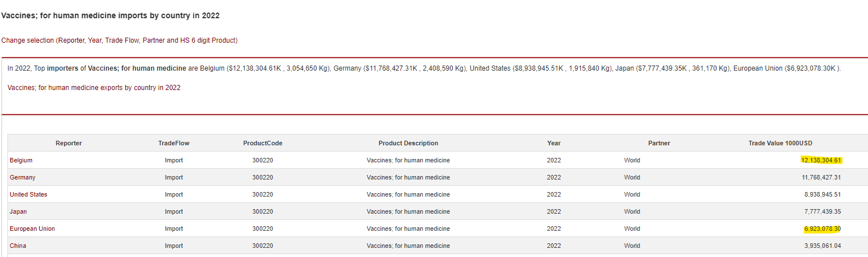Sort by the Reporter column header
868x257 pixels.
pos(68,143)
